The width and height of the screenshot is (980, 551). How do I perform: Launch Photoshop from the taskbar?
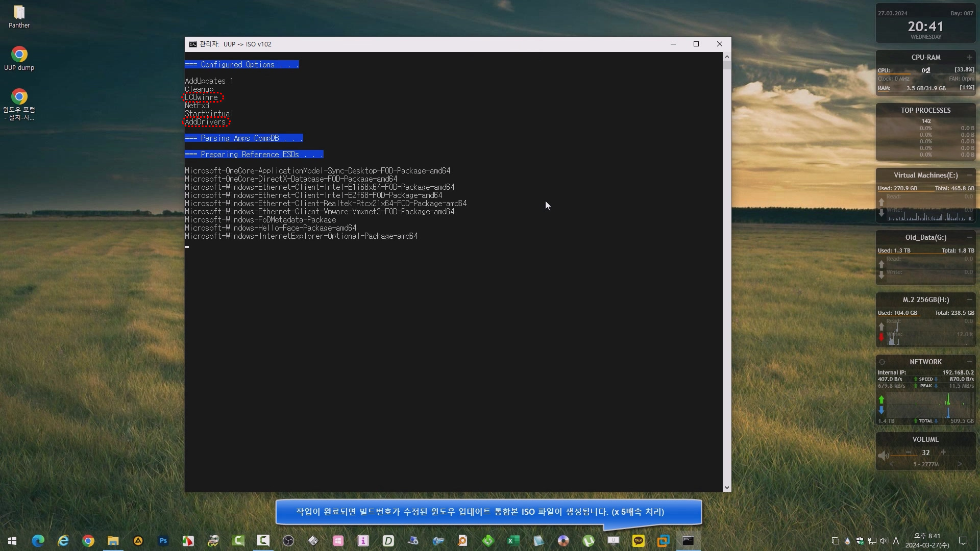(x=163, y=541)
